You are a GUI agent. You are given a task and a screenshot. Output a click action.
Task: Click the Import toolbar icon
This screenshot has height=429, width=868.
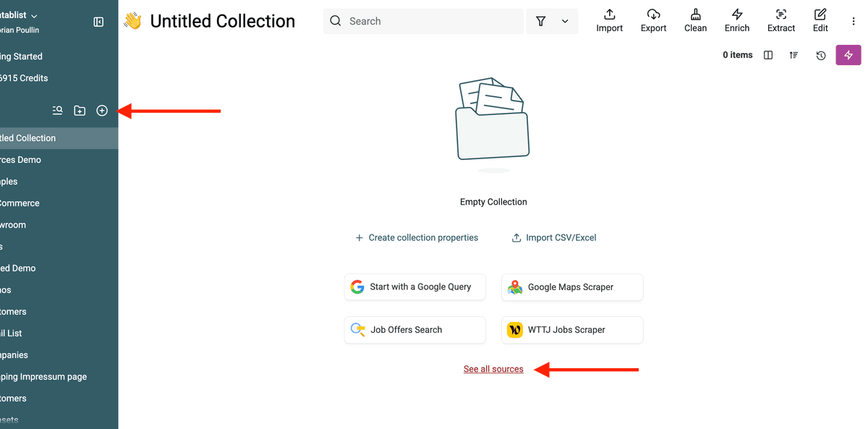(609, 20)
